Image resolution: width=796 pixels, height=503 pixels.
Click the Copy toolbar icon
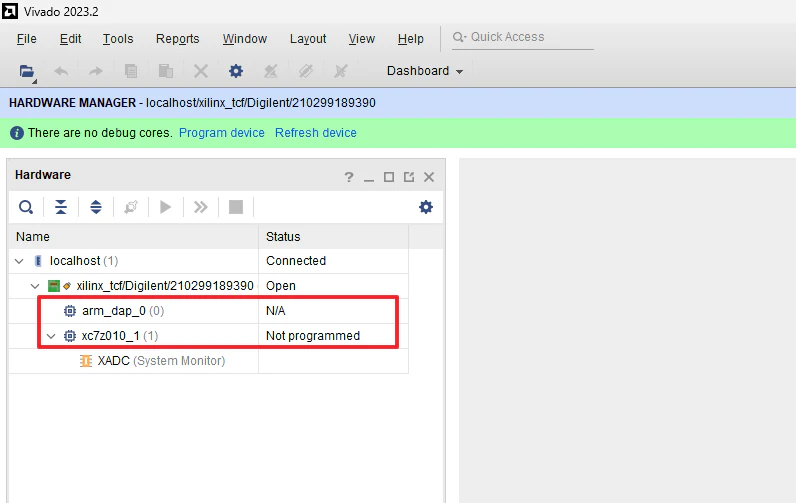pyautogui.click(x=131, y=71)
